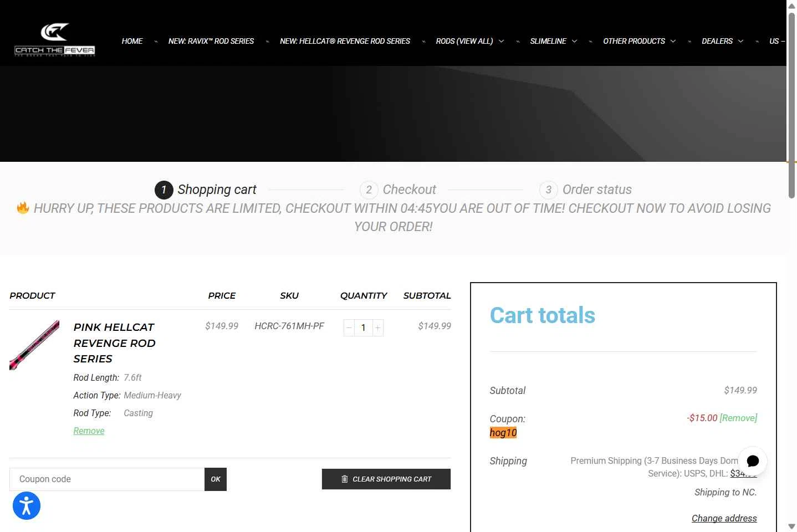Image resolution: width=797 pixels, height=532 pixels.
Task: Open New: Ravix Rod Series page
Action: [x=211, y=41]
